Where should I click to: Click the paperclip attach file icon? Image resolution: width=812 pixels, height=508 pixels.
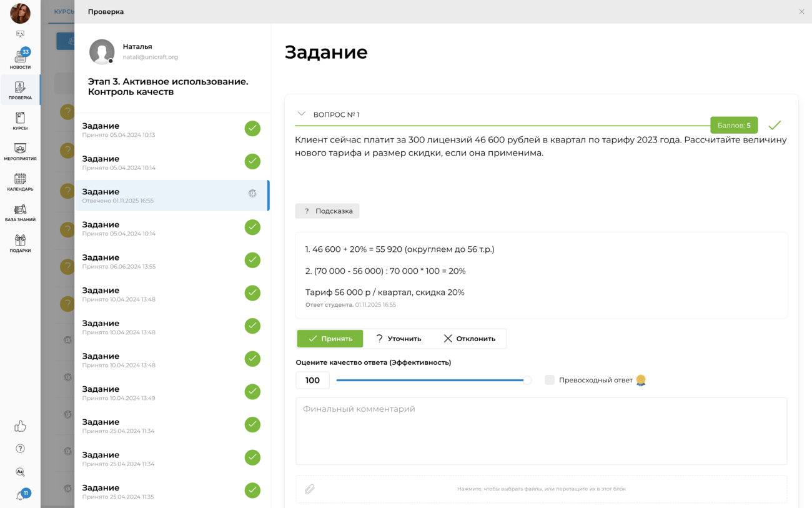coord(310,489)
